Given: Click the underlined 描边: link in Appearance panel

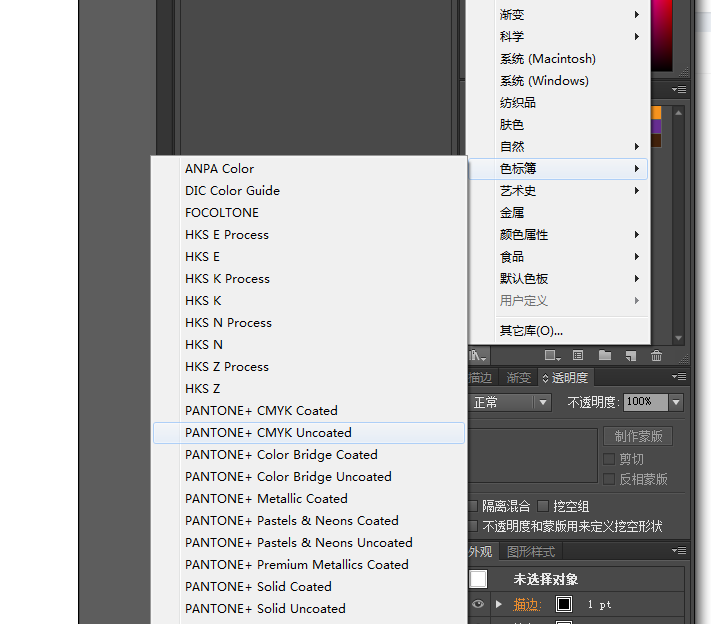Looking at the screenshot, I should (528, 604).
